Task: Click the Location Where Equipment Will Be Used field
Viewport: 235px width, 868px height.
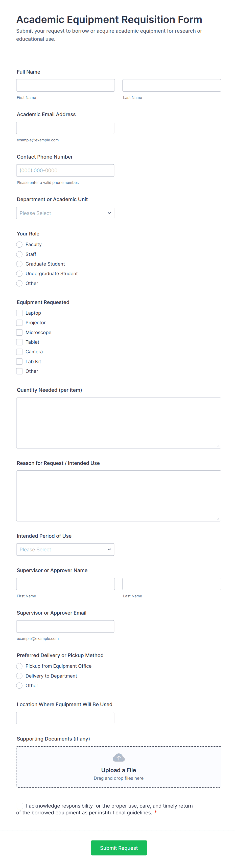Action: click(65, 718)
